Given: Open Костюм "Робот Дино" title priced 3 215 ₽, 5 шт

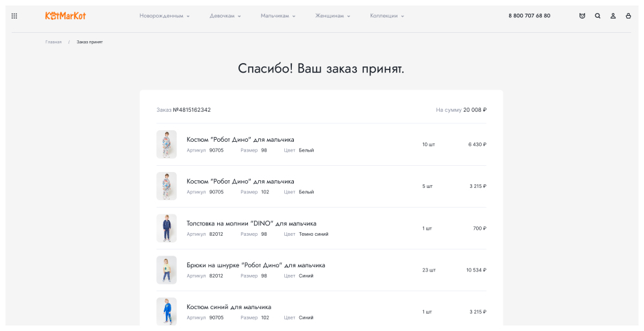Looking at the screenshot, I should point(240,182).
